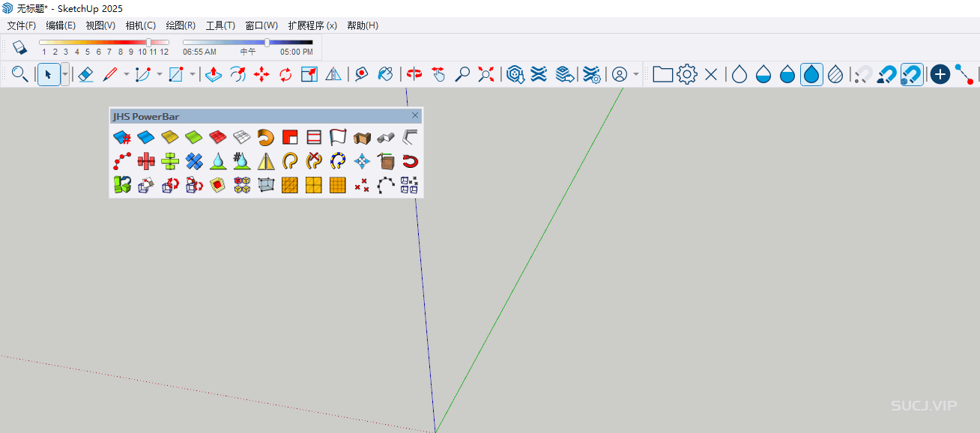Open the 扩展程序 (x) menu
Viewport: 980px width, 433px height.
[312, 25]
